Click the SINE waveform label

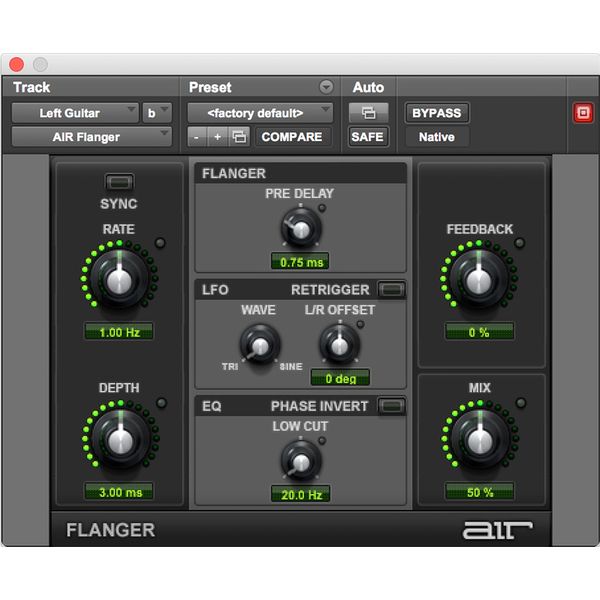pos(291,367)
